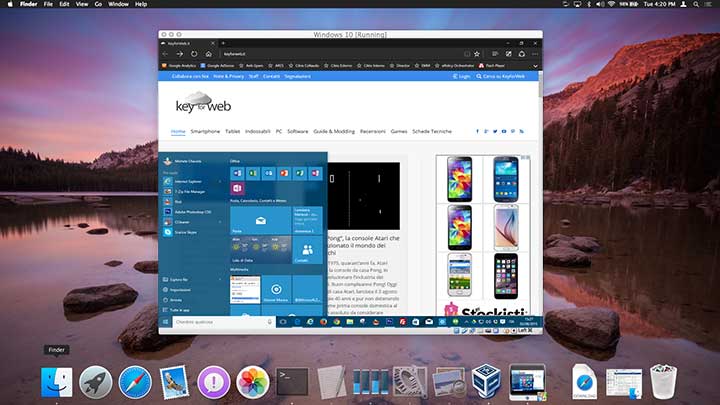Image resolution: width=720 pixels, height=405 pixels.
Task: Click microphone icon in Cortana search box
Action: [270, 322]
